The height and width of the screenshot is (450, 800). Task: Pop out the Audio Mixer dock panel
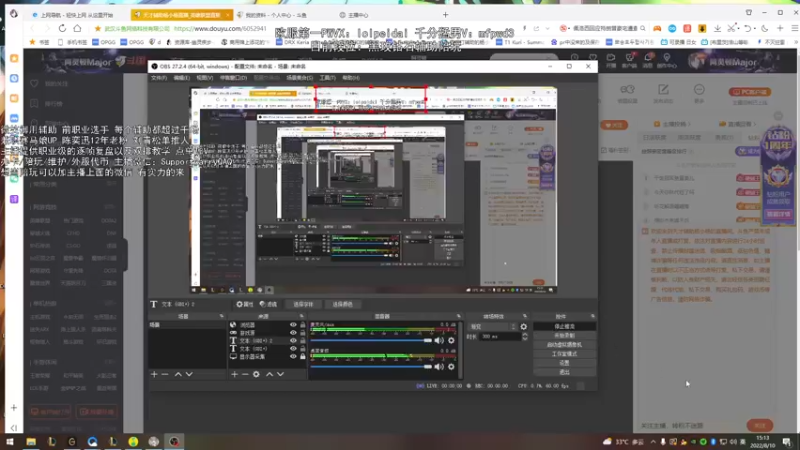459,316
